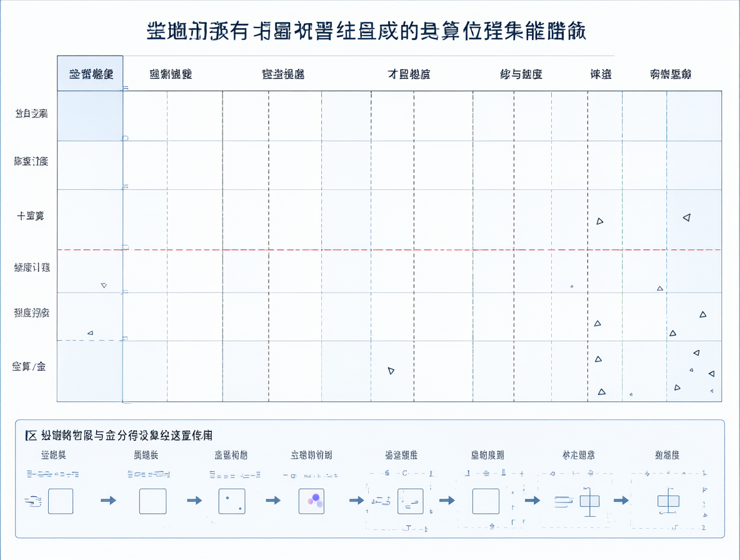Click the stacked-lines symbol left of the first flow box
The image size is (740, 560).
click(x=33, y=501)
